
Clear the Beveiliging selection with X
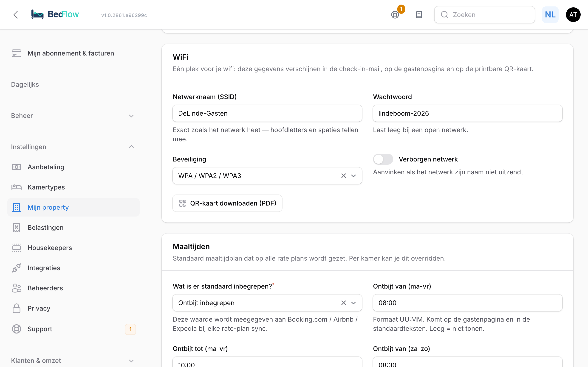[x=343, y=175]
